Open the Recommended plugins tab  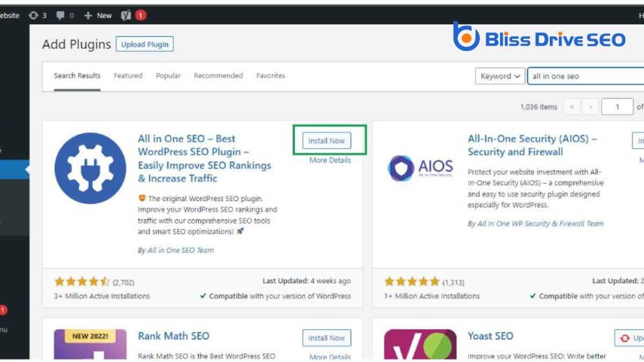(x=218, y=76)
